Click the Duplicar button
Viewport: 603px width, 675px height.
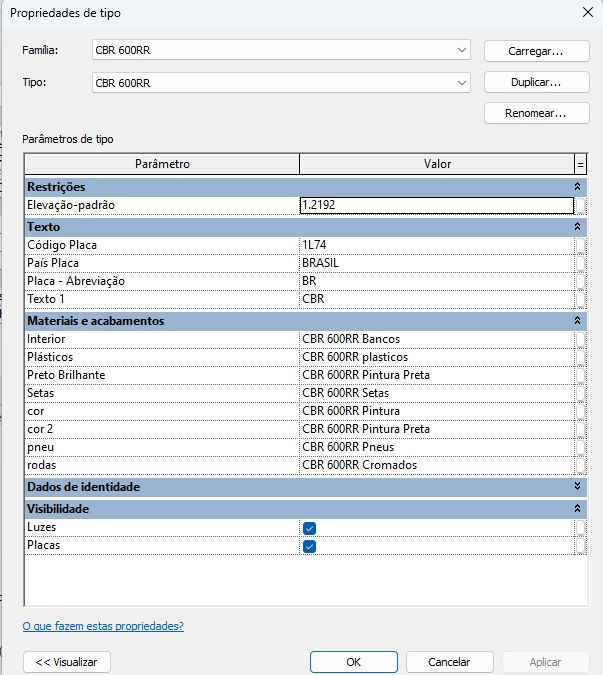click(x=536, y=82)
